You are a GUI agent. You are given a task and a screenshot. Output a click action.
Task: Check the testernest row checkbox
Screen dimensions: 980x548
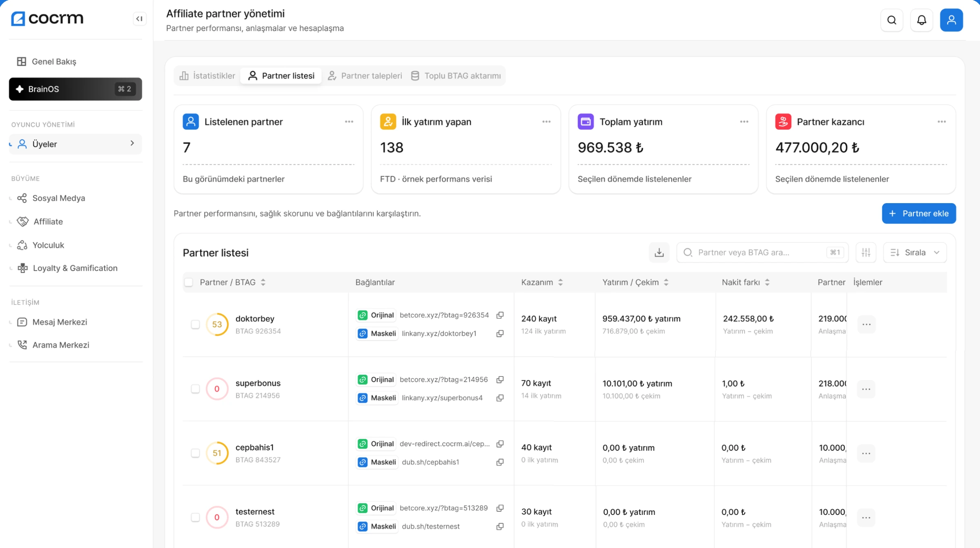[195, 517]
